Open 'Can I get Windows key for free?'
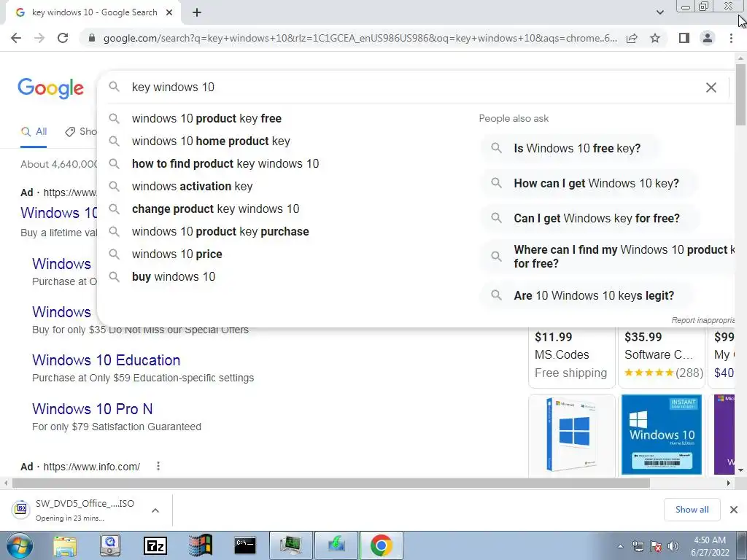Viewport: 747px width, 560px height. tap(589, 219)
